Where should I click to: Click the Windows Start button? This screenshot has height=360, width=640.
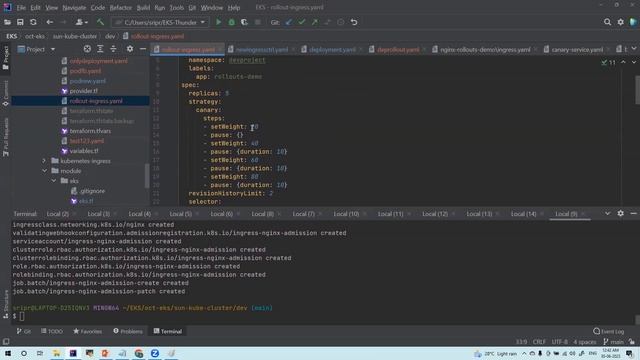(8, 353)
